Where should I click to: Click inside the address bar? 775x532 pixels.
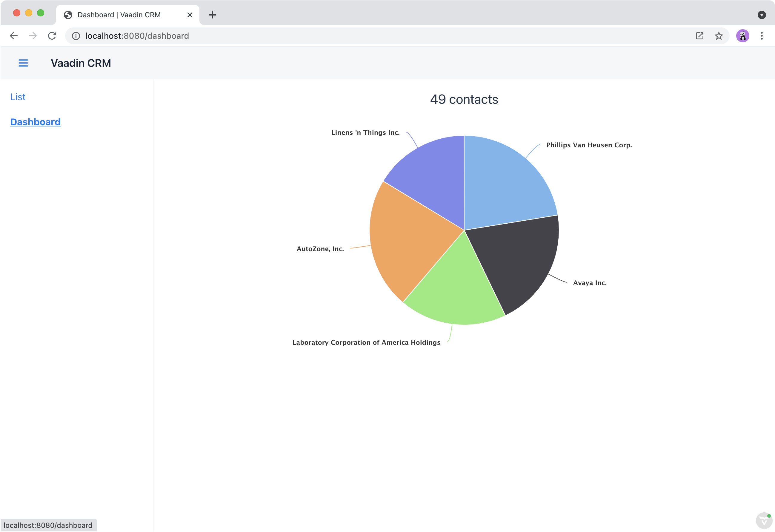[233, 36]
